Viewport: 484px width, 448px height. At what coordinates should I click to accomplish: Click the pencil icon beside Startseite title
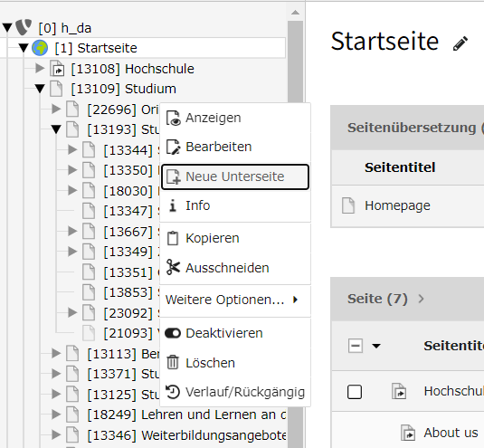pos(460,43)
